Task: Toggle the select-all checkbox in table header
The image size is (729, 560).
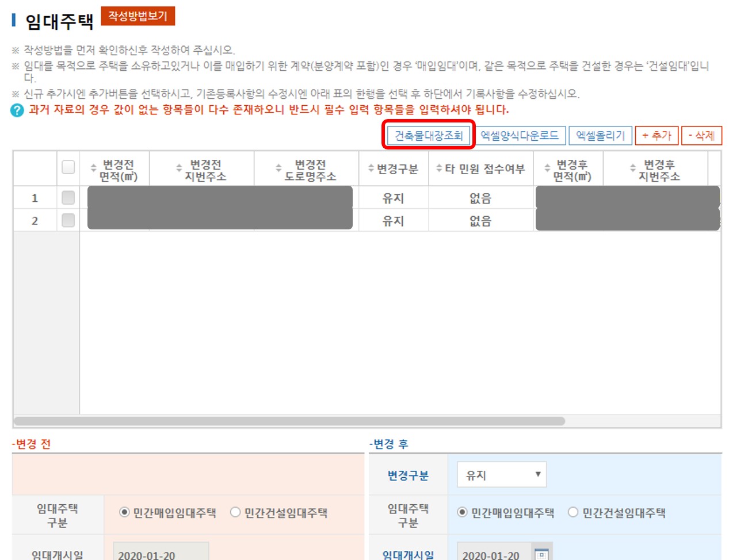Action: (68, 167)
